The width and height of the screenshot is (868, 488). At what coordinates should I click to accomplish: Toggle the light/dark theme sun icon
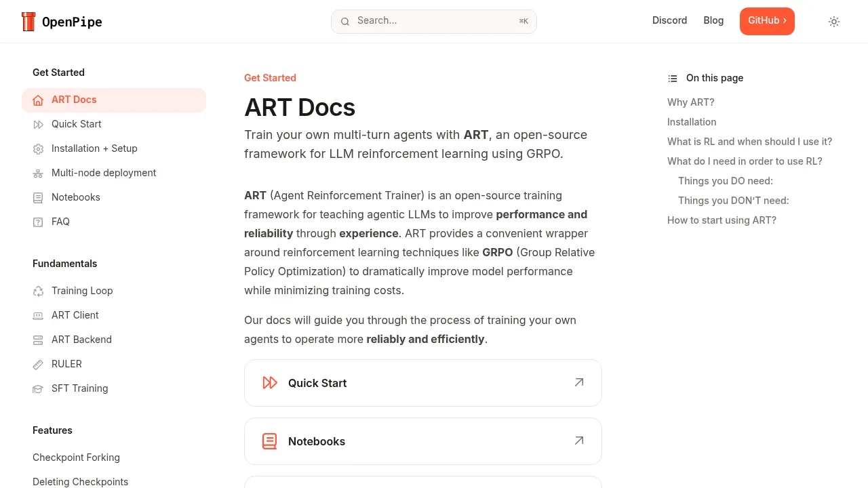click(x=834, y=22)
